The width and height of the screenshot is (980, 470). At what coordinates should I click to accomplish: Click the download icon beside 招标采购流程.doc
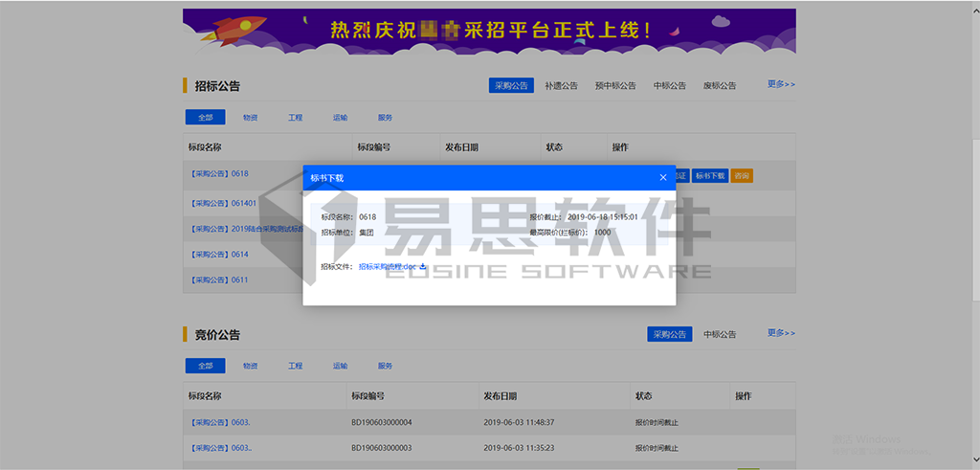tap(423, 266)
